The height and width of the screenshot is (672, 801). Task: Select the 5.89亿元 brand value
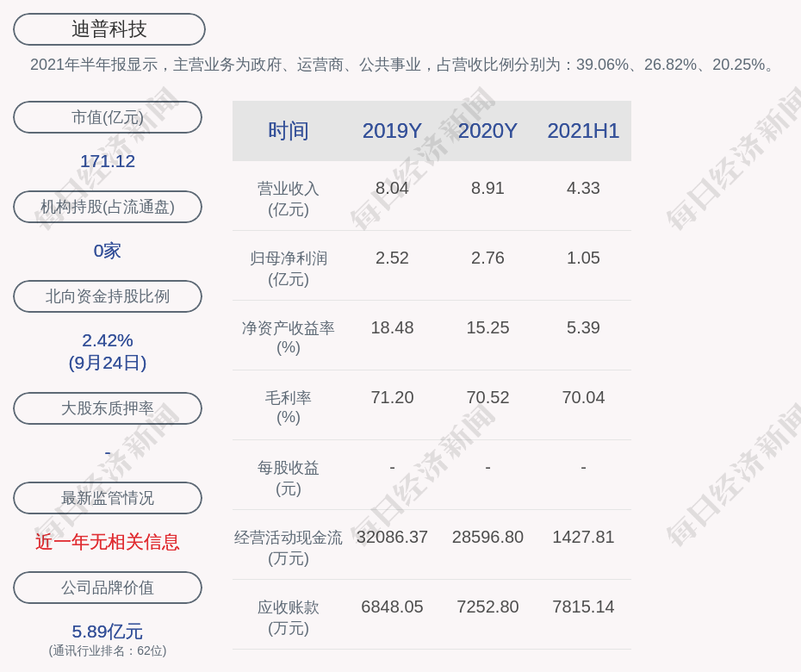(x=108, y=632)
